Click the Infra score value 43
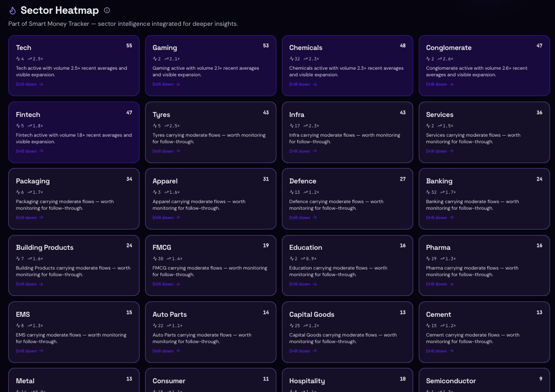The width and height of the screenshot is (555, 392). pos(402,113)
